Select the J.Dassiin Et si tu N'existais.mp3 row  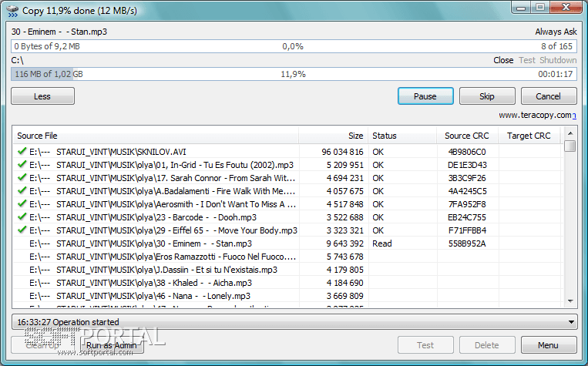click(288, 270)
